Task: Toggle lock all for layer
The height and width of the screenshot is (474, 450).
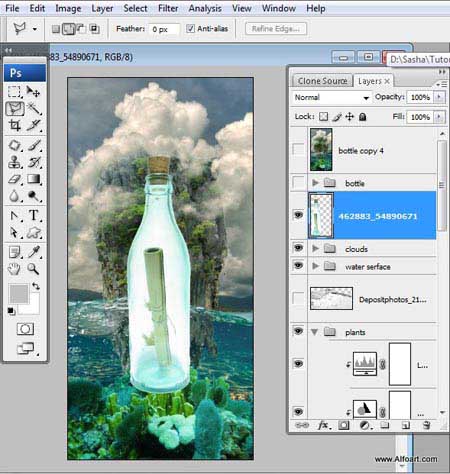Action: tap(363, 117)
